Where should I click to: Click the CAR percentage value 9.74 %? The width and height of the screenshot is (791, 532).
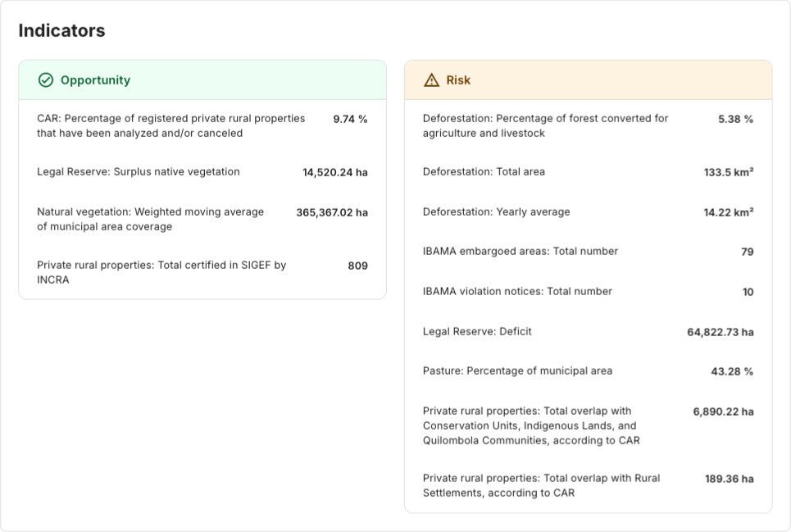350,119
